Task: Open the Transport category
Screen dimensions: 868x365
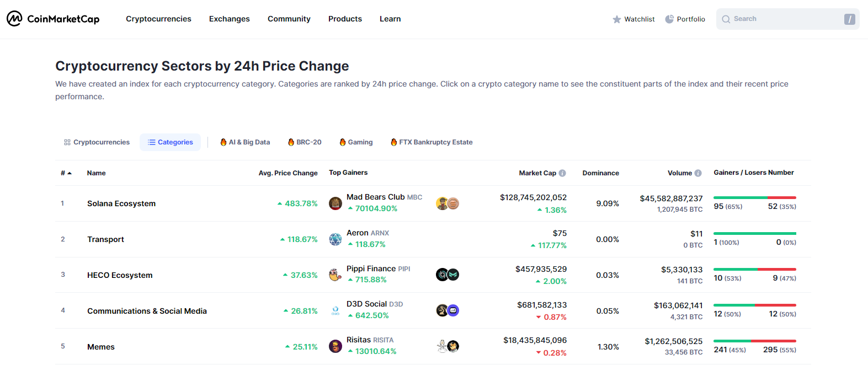Action: (x=105, y=239)
